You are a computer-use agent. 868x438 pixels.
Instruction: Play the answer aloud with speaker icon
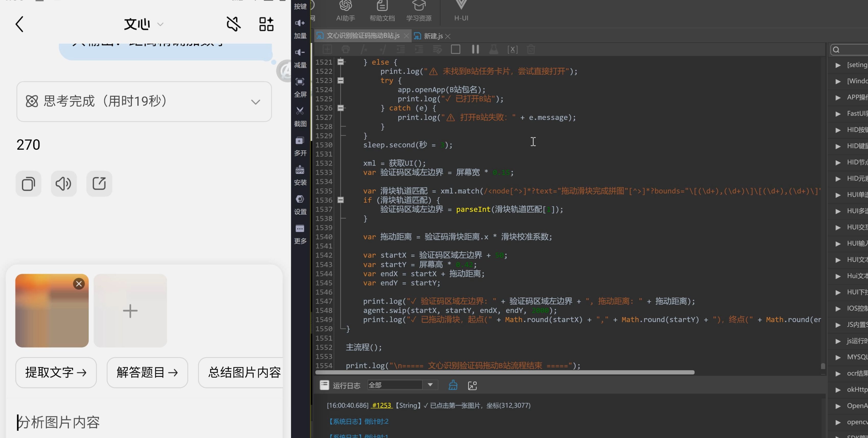coord(64,184)
